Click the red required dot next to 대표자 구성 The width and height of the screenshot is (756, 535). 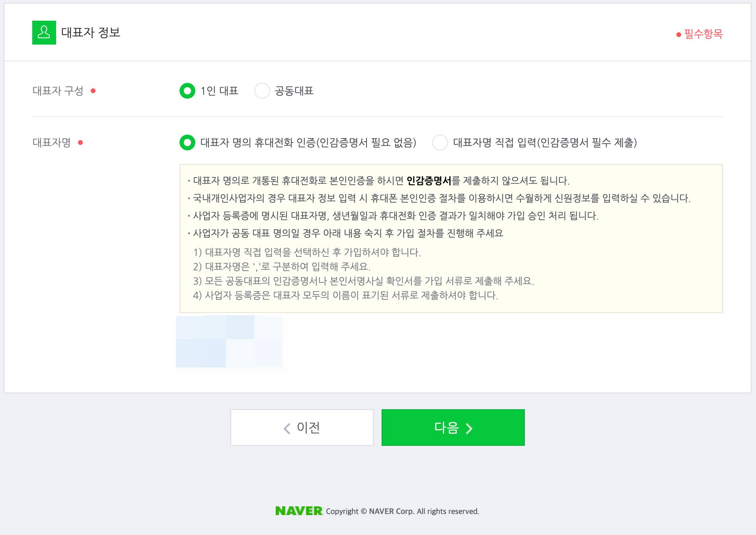coord(93,91)
